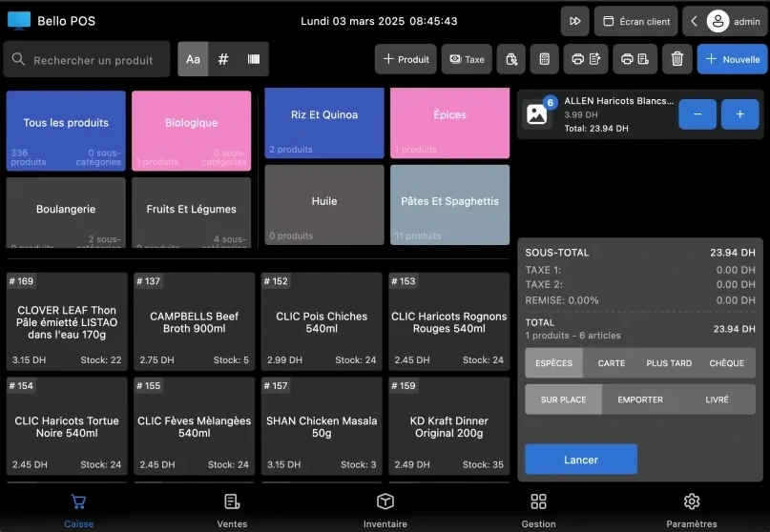Choose CHÈQUE payment method
770x532 pixels.
[727, 363]
